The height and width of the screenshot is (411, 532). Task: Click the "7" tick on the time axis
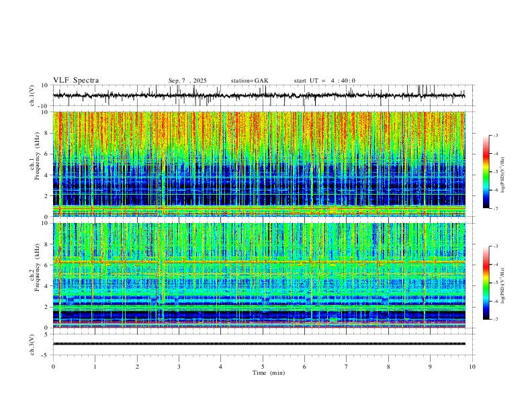tap(347, 367)
